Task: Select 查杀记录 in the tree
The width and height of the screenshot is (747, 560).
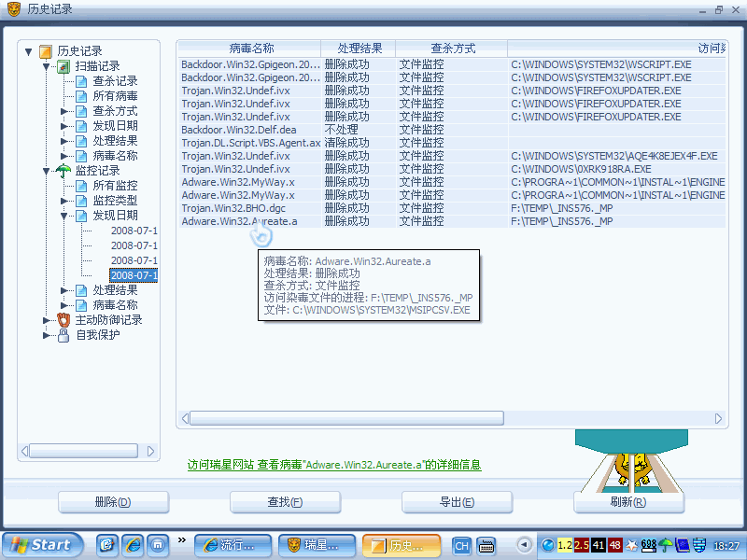Action: [115, 81]
